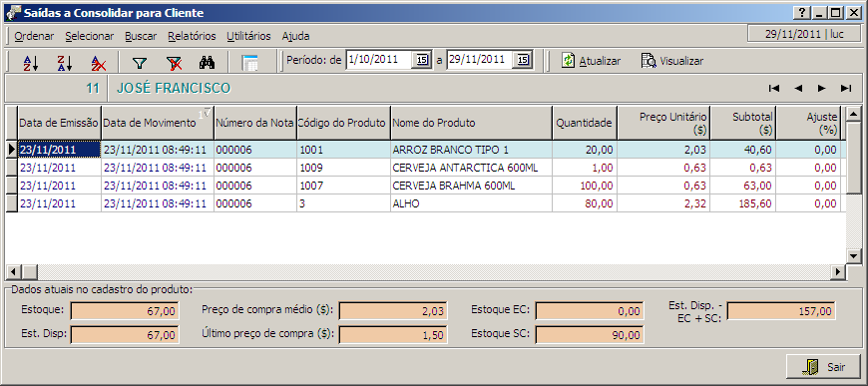868x386 pixels.
Task: Open the Utilitários menu
Action: [248, 36]
